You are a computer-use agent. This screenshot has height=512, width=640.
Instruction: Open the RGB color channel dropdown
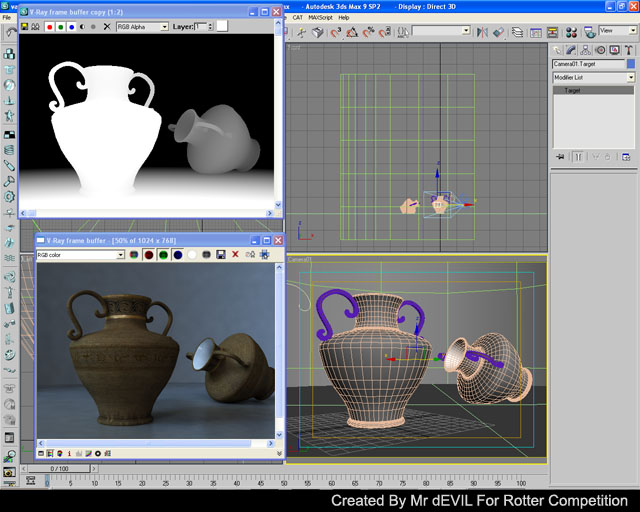pos(80,255)
